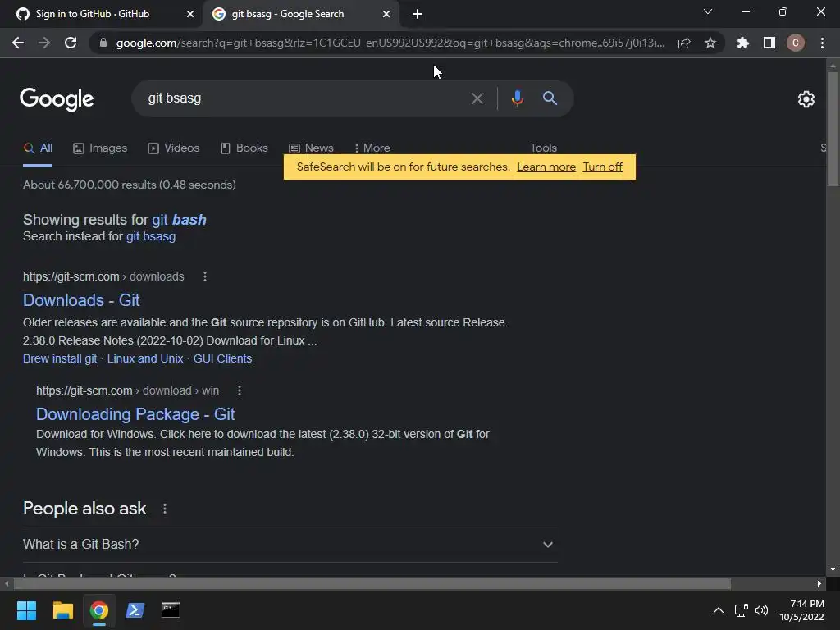840x630 pixels.
Task: Open the taskbar clock and date
Action: pyautogui.click(x=801, y=610)
